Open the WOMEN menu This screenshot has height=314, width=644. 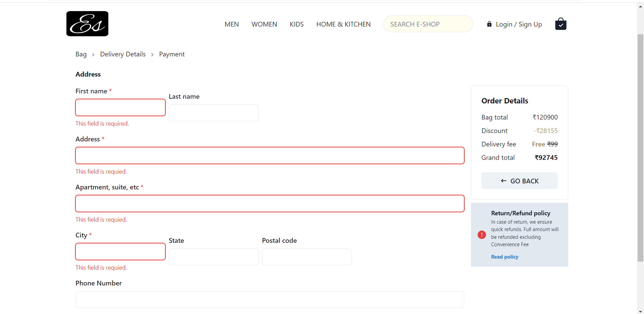[x=264, y=24]
